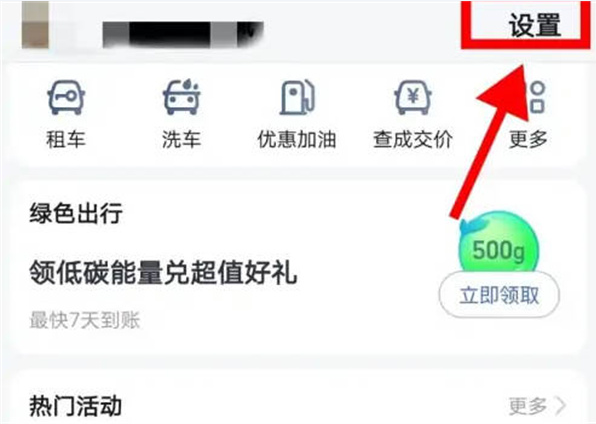This screenshot has width=596, height=424.
Task: Click the 立即领取 claim button
Action: (499, 295)
